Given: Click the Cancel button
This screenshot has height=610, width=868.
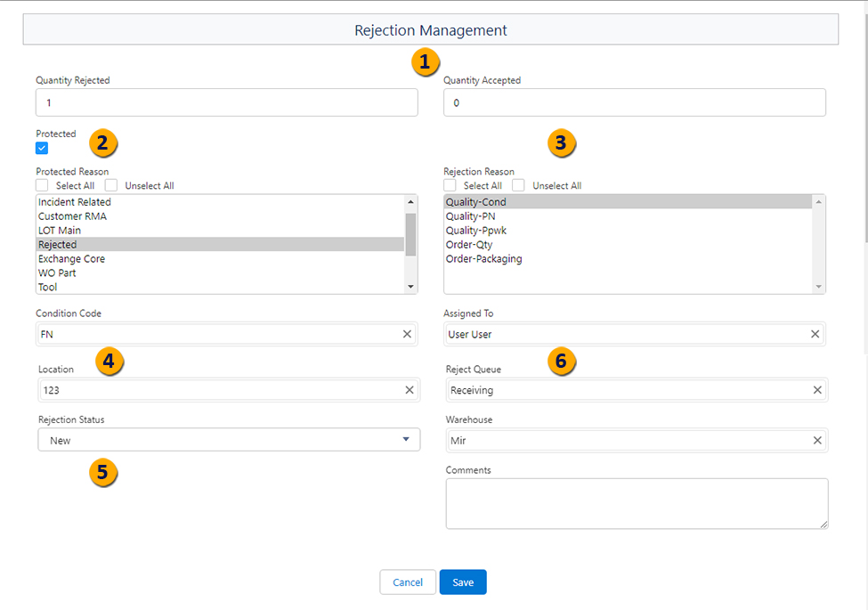Looking at the screenshot, I should click(408, 582).
